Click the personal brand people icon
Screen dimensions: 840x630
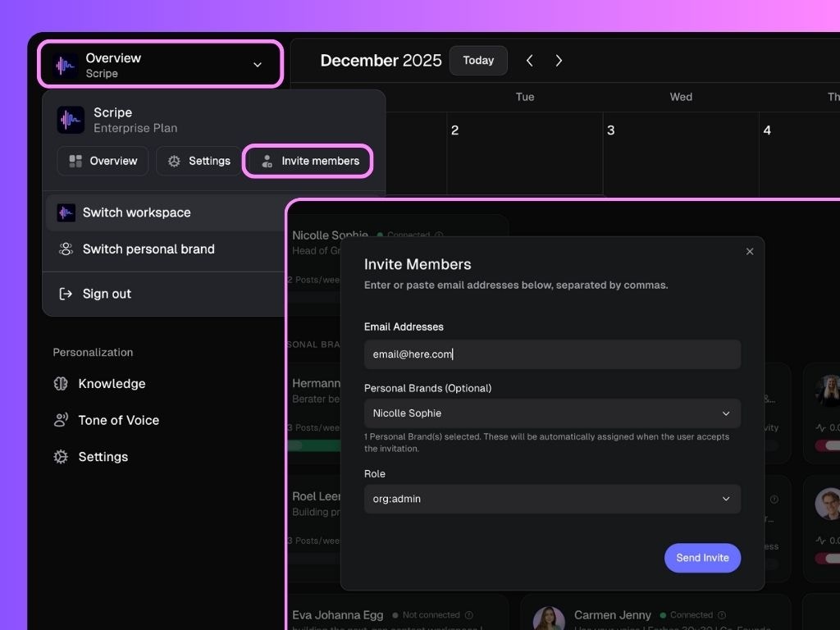66,249
